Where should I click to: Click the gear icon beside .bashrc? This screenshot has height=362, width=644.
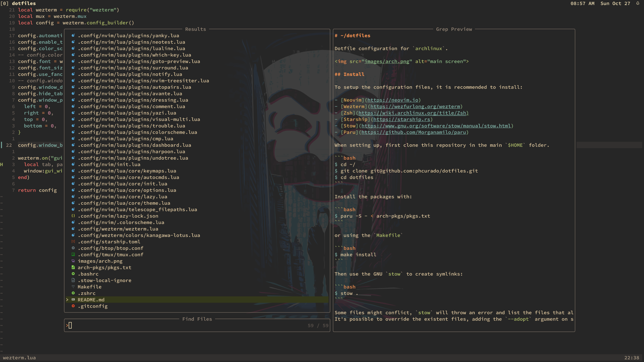tap(73, 274)
